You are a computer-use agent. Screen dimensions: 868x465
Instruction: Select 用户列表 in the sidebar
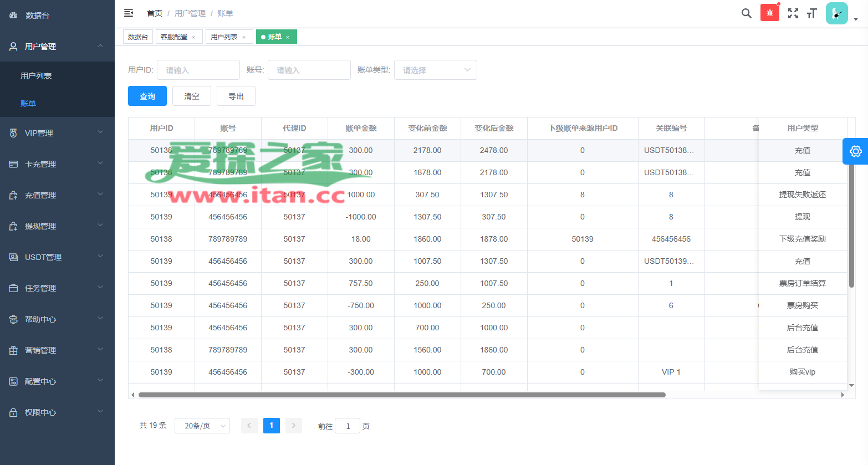pos(36,76)
